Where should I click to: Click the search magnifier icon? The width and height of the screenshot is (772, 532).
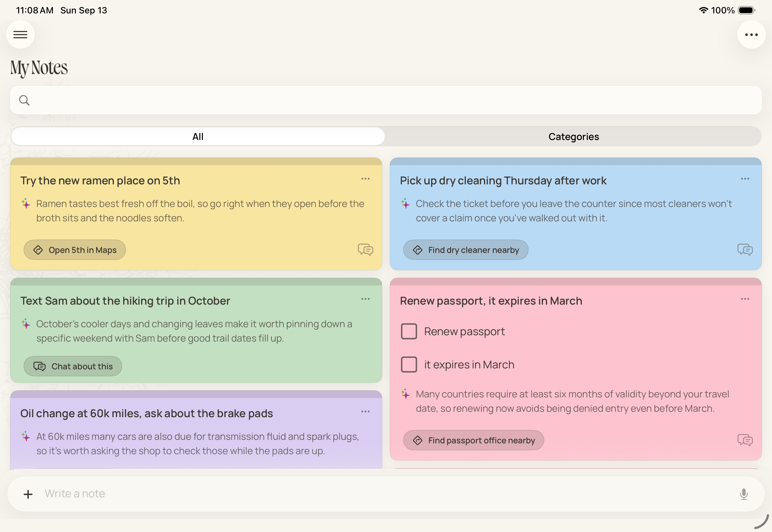pyautogui.click(x=24, y=100)
